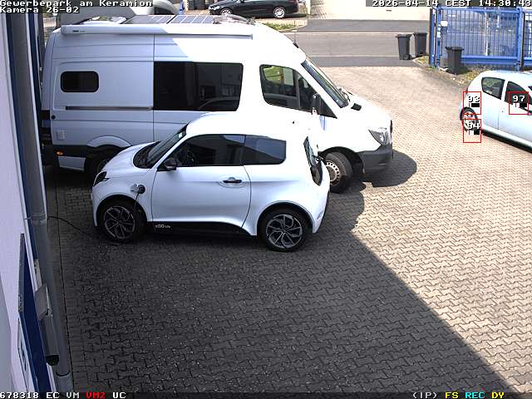
Task: Select detection box labeled 94
Action: (471, 129)
